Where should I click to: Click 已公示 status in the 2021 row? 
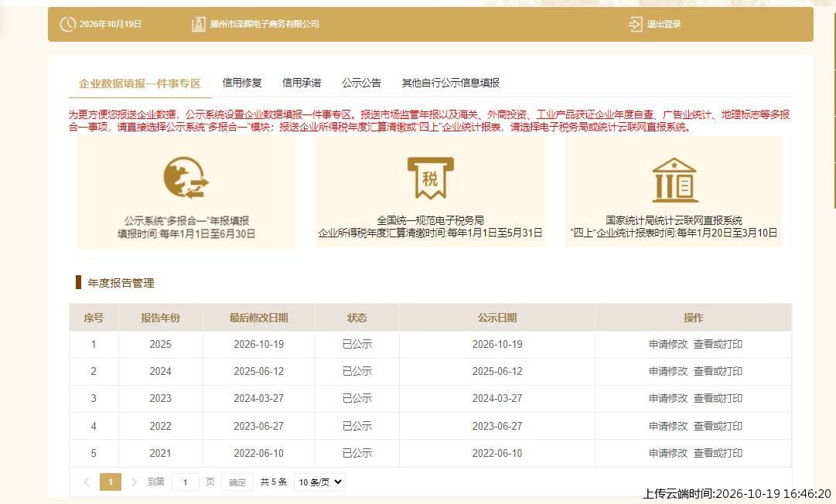pos(357,454)
